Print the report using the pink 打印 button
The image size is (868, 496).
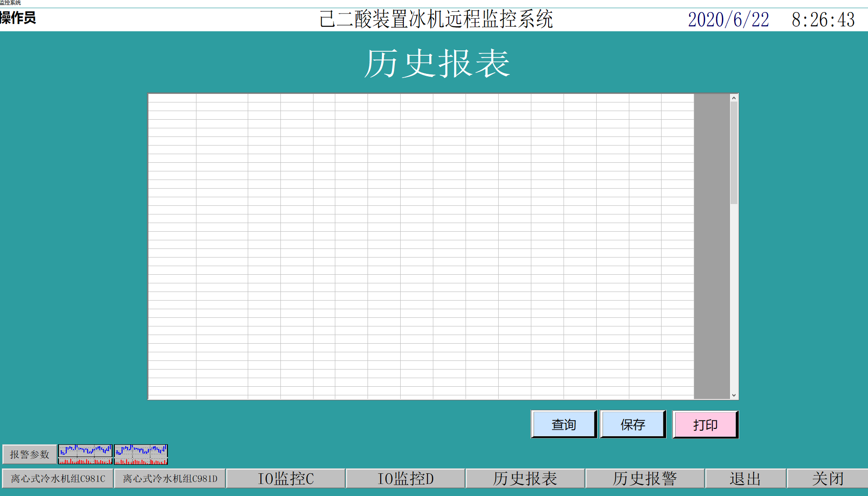coord(705,425)
